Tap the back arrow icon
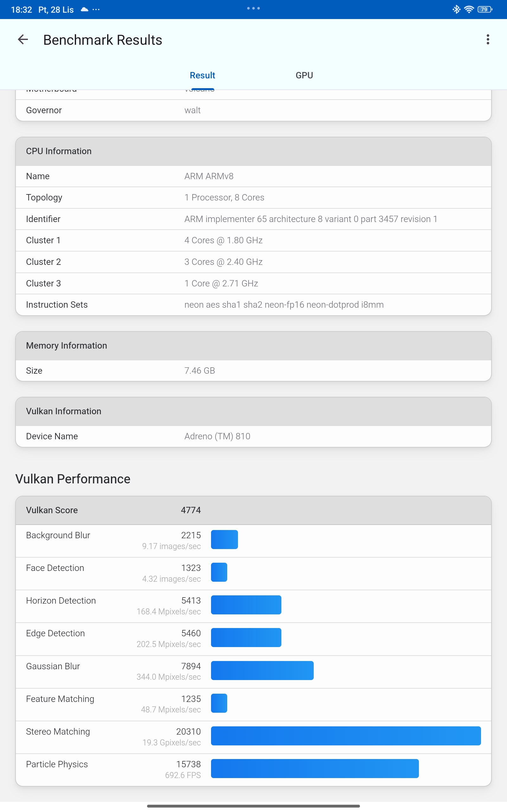Image resolution: width=507 pixels, height=812 pixels. (x=23, y=40)
